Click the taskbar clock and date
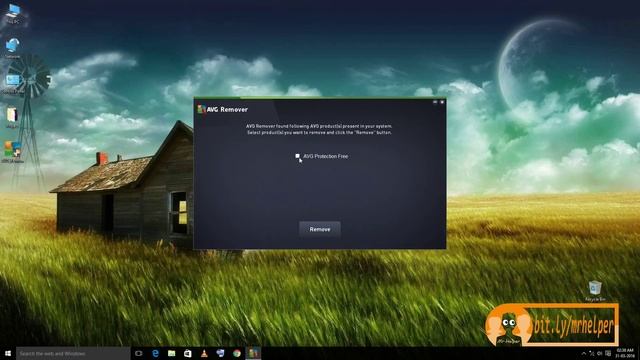The image size is (640, 360). click(x=625, y=353)
